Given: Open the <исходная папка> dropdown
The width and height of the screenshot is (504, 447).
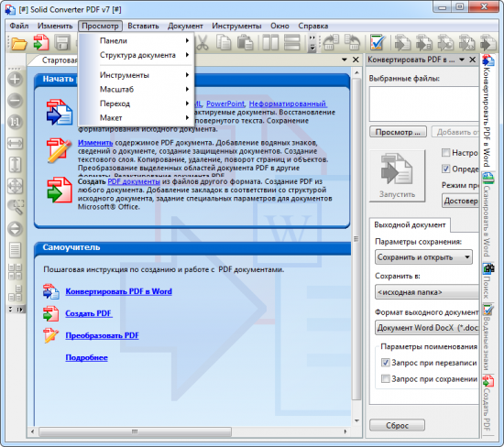Looking at the screenshot, I should (x=427, y=292).
